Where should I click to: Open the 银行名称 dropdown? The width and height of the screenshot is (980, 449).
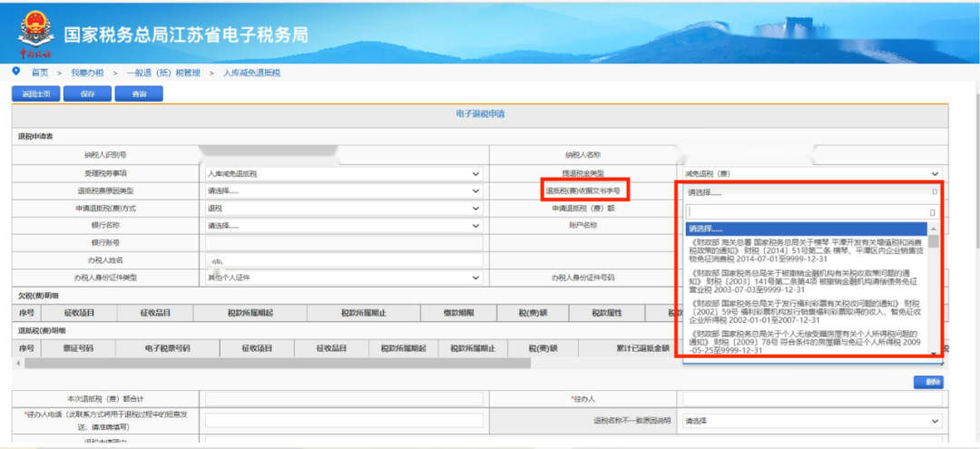pos(344,226)
